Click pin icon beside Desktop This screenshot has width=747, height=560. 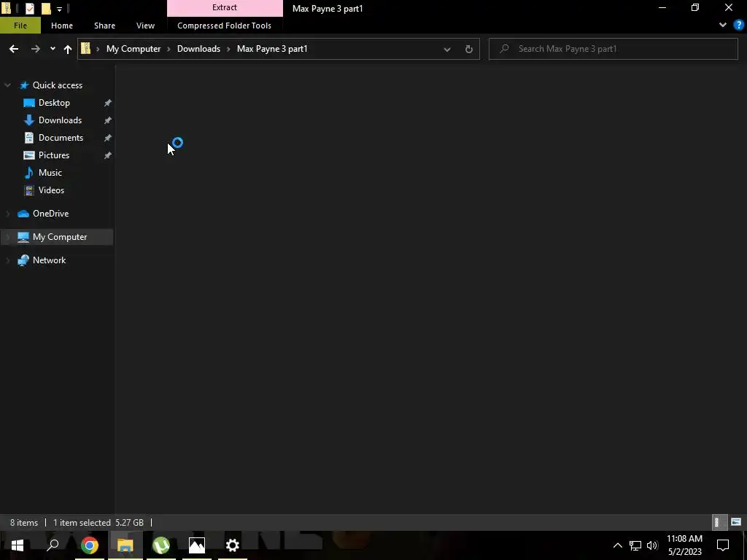coord(108,103)
